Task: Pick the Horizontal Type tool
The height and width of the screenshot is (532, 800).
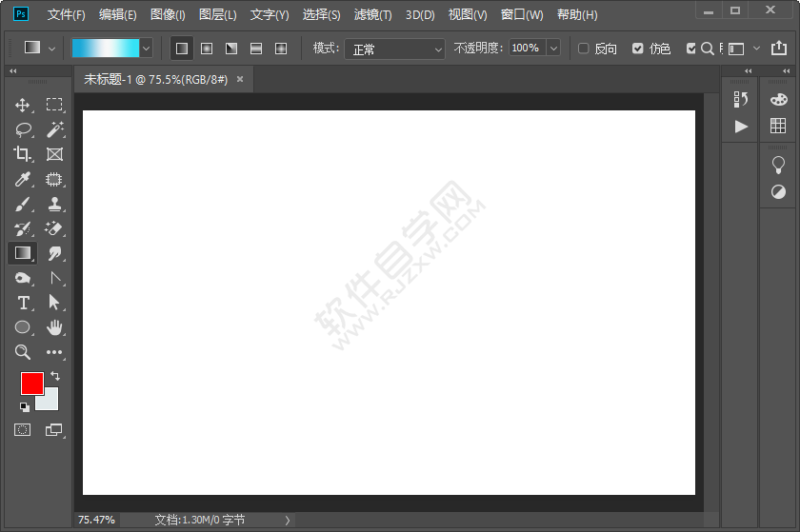Action: [23, 303]
